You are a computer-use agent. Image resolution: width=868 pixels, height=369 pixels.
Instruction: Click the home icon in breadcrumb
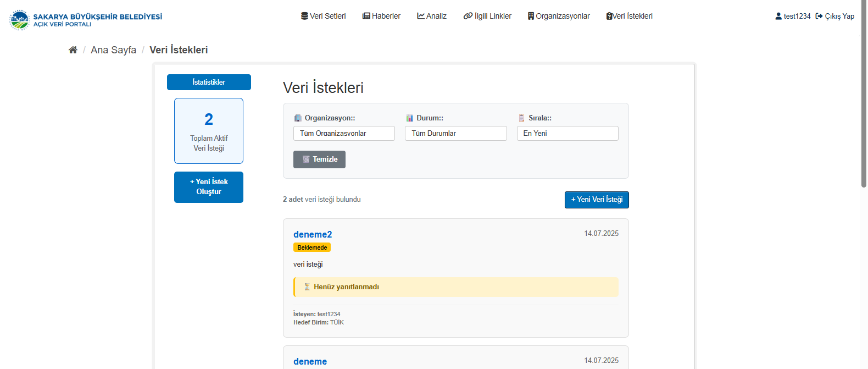73,50
